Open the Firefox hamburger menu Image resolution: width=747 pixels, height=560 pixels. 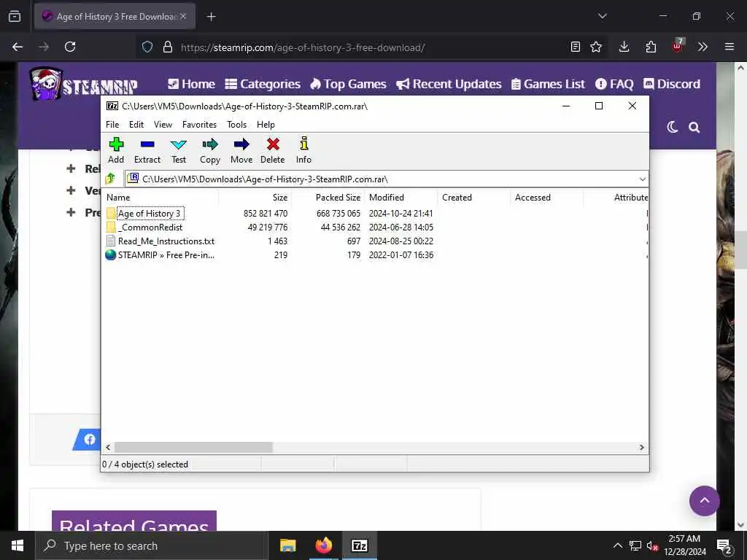pos(729,47)
